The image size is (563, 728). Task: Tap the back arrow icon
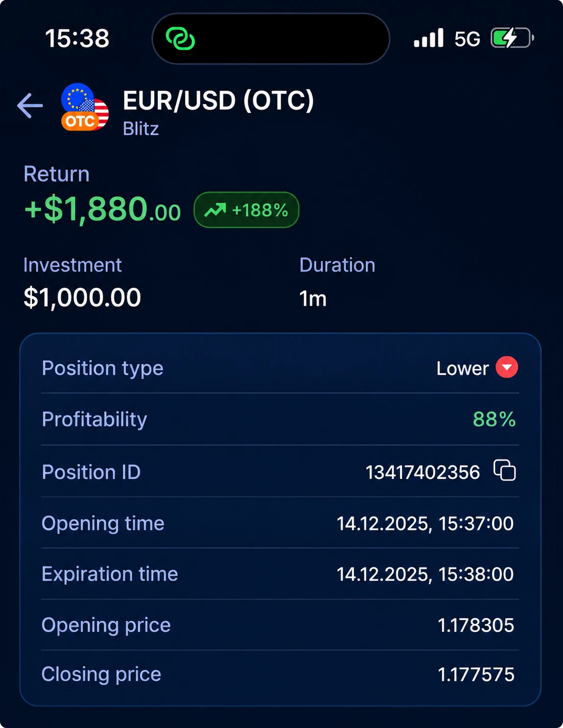coord(30,106)
